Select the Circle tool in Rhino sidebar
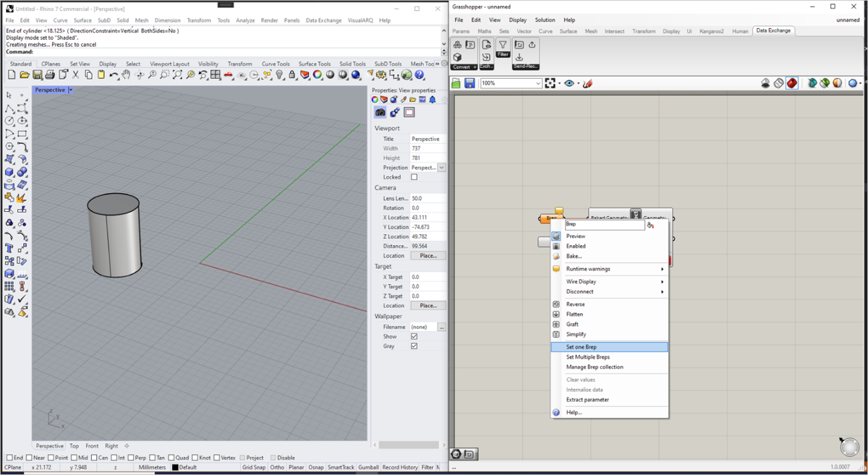Screen dimensions: 868x475 point(9,121)
